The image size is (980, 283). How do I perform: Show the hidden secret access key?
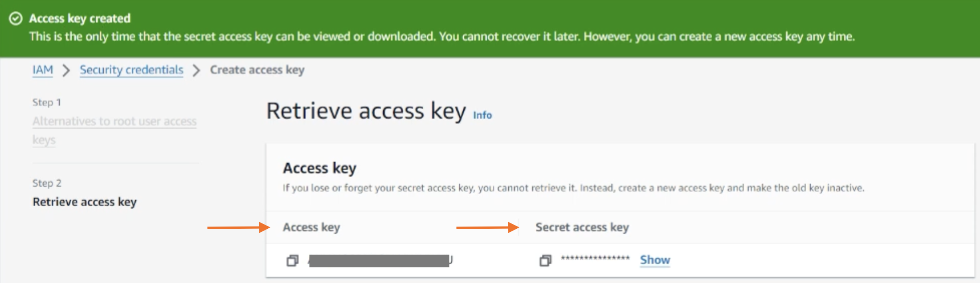tap(655, 260)
